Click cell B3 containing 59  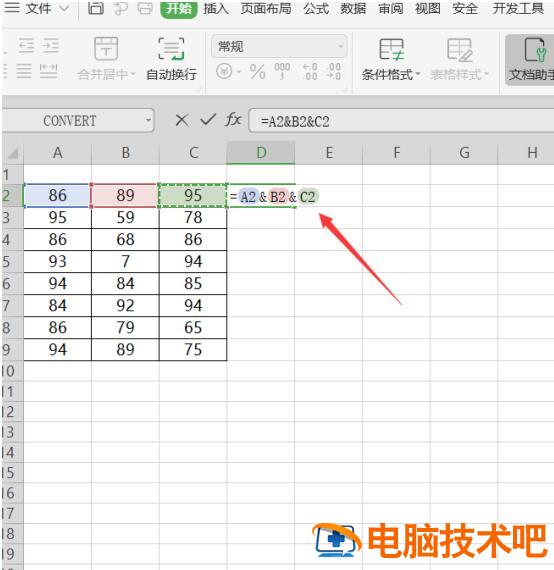point(125,218)
